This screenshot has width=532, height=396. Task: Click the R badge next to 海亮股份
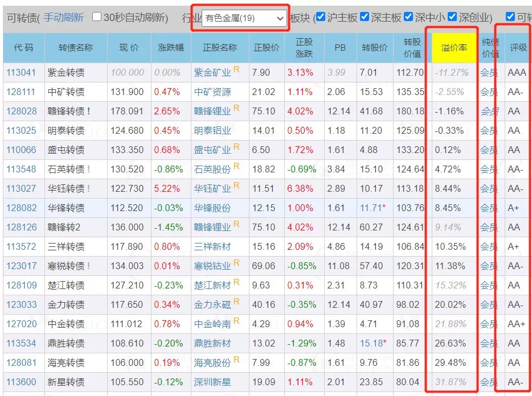pos(236,359)
